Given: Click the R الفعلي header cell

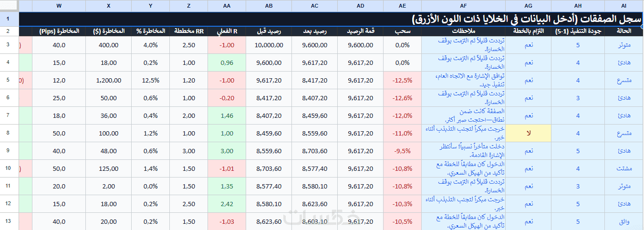Looking at the screenshot, I should (x=227, y=31).
